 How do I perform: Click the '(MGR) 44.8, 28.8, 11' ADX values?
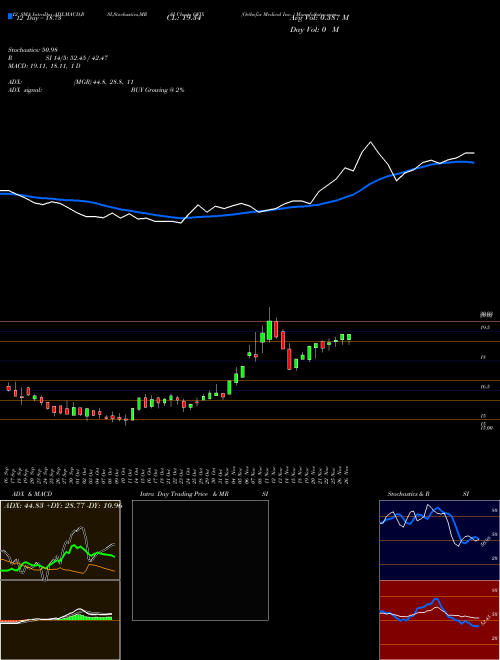pos(104,82)
